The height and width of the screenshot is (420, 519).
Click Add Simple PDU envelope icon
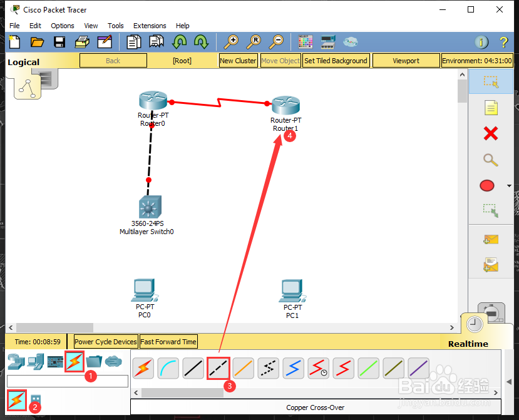pos(491,239)
